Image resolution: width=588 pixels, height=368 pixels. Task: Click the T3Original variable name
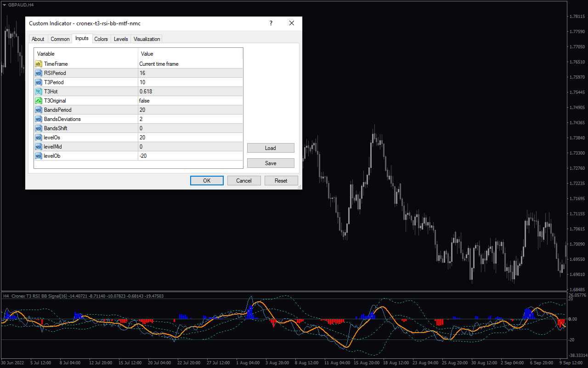[x=55, y=101]
